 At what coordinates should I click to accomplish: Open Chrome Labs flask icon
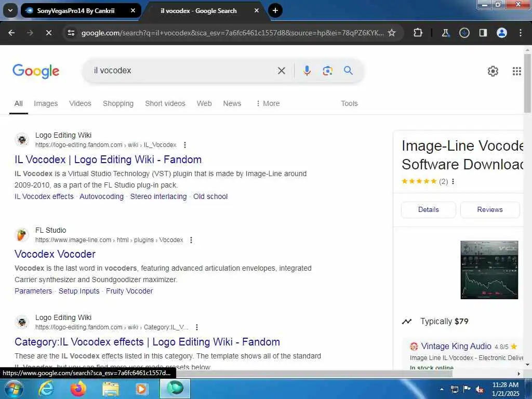click(x=445, y=33)
